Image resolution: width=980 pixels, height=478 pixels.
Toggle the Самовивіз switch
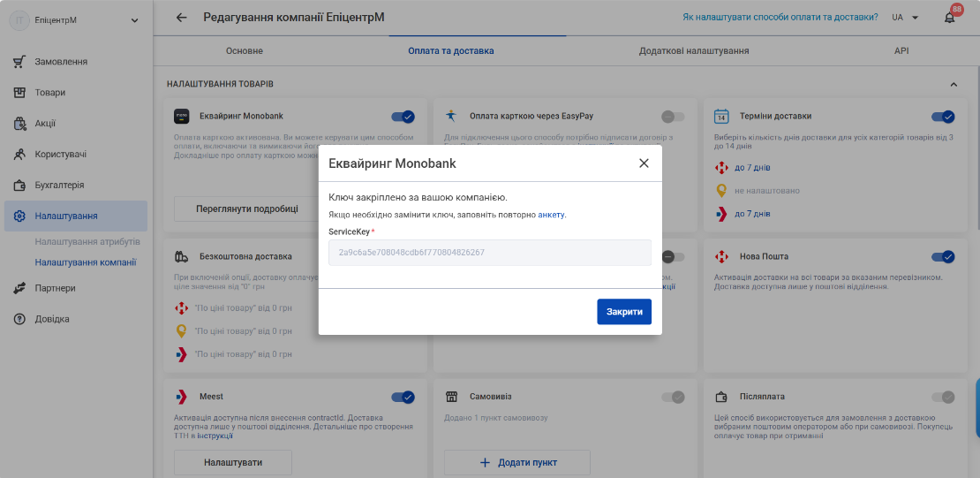pyautogui.click(x=673, y=397)
